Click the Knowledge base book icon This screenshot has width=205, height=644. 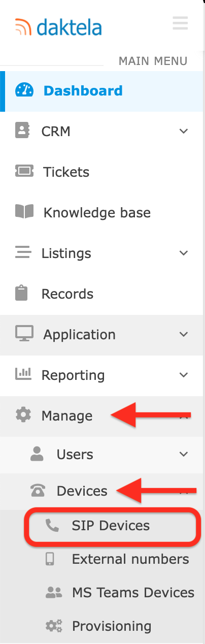[24, 212]
